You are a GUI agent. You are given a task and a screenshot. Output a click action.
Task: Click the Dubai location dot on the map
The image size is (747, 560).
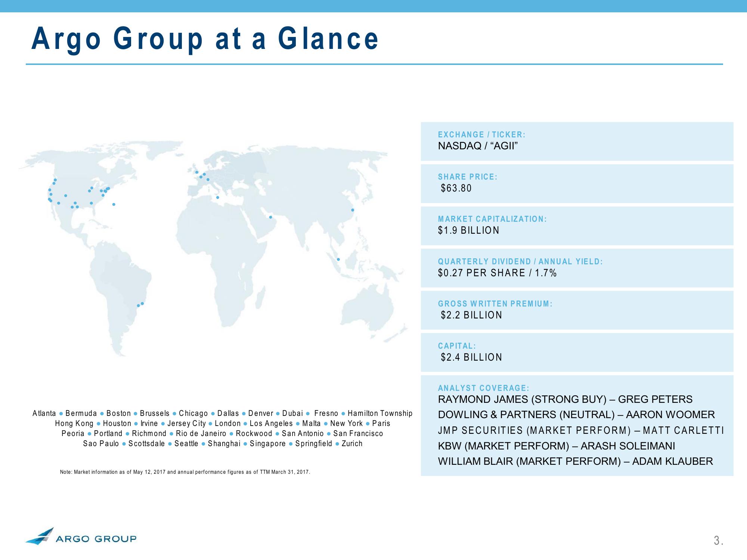pyautogui.click(x=270, y=217)
